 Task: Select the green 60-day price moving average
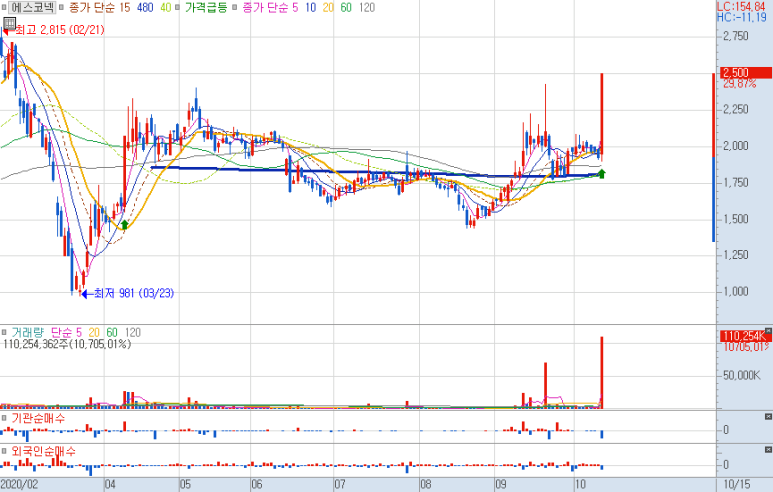(x=346, y=7)
